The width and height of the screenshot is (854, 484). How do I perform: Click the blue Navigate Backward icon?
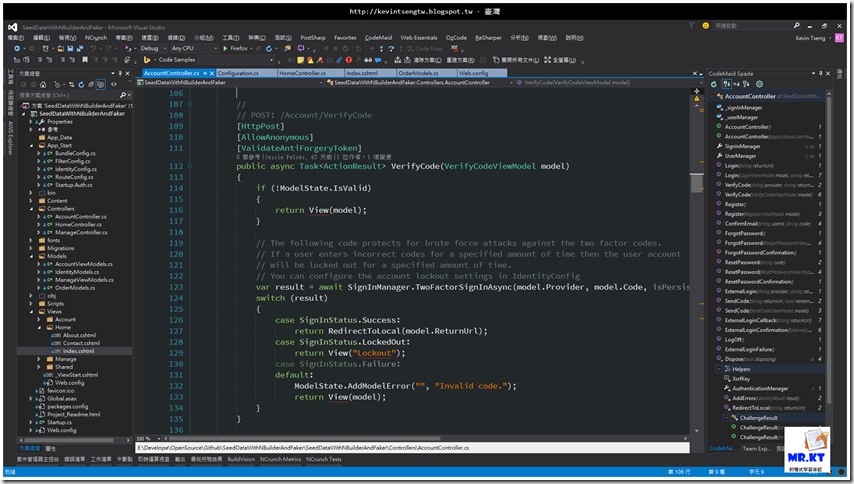point(17,48)
